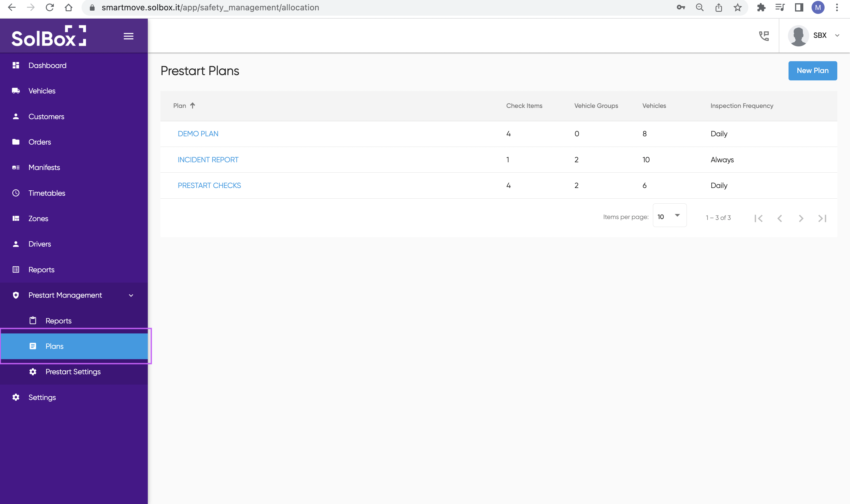The image size is (850, 504).
Task: Open the DEMO PLAN link
Action: point(198,134)
